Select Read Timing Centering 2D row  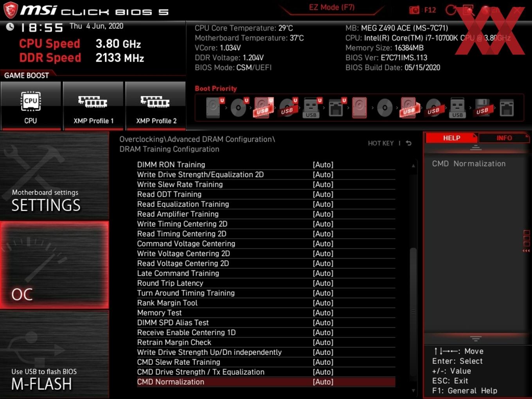pyautogui.click(x=266, y=234)
